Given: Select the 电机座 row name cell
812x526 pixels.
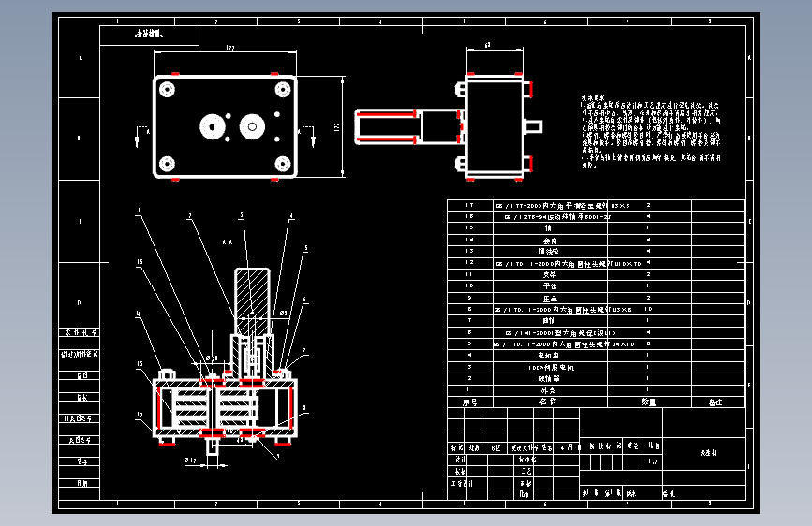Looking at the screenshot, I should click(550, 356).
